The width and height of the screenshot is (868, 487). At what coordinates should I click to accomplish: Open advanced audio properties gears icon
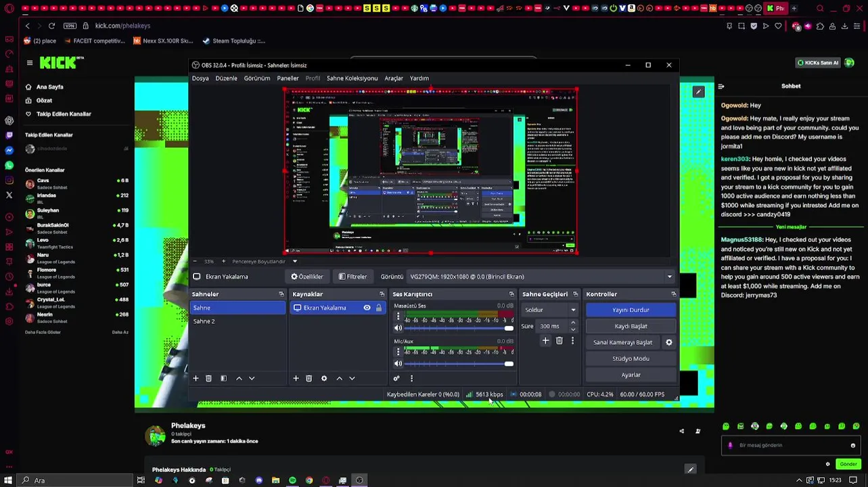[x=396, y=378]
